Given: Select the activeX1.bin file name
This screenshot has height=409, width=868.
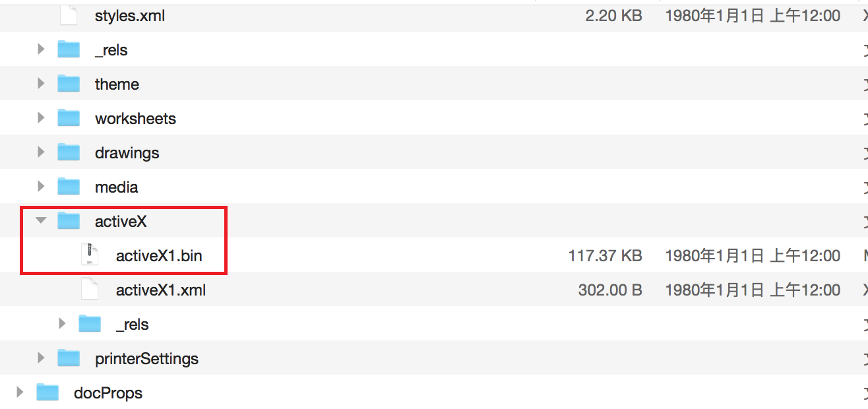Looking at the screenshot, I should pos(158,256).
